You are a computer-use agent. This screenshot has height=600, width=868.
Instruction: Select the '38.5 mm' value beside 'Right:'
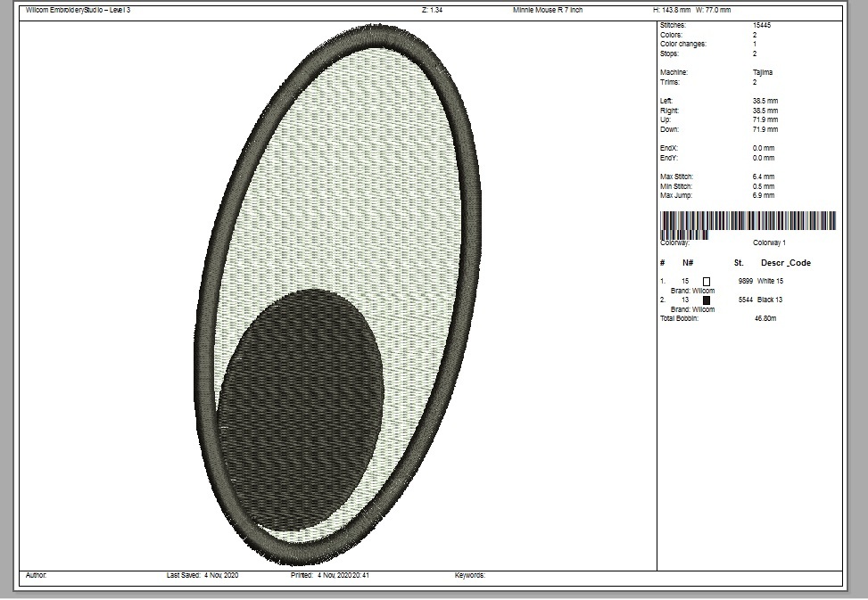(765, 111)
